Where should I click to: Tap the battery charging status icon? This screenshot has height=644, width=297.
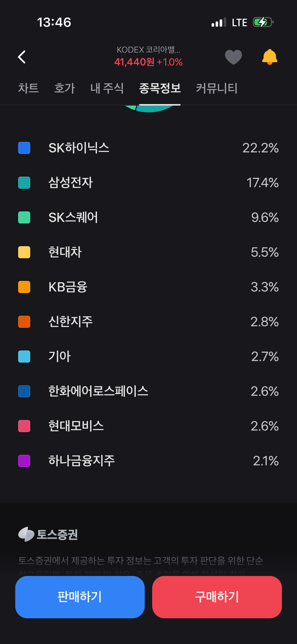263,22
